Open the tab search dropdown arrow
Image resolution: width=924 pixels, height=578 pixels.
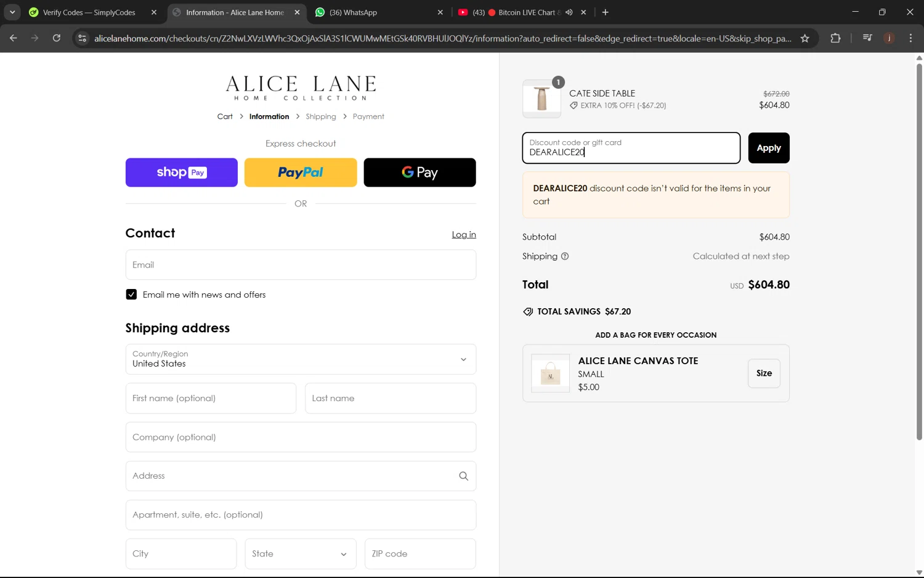tap(12, 12)
